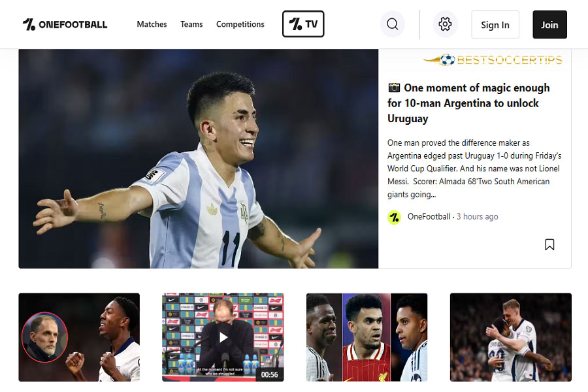Click the Join button
588x392 pixels.
tap(549, 25)
